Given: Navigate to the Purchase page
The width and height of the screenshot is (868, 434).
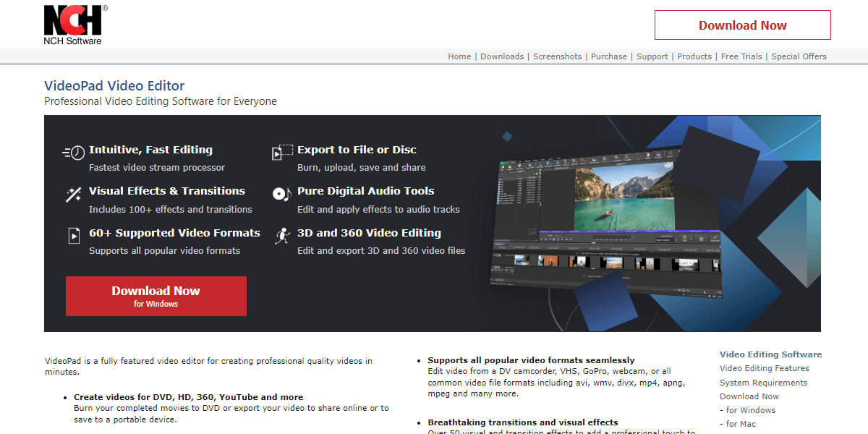Looking at the screenshot, I should [x=609, y=56].
